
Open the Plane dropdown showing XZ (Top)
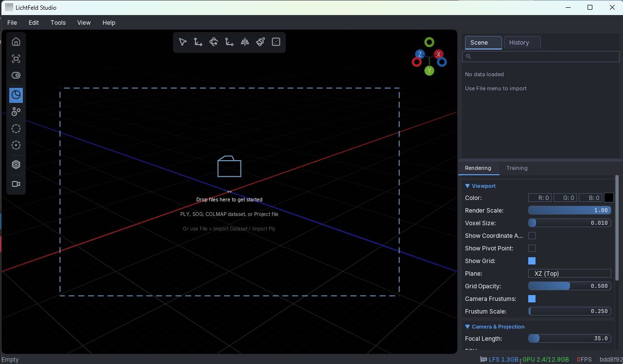pyautogui.click(x=570, y=274)
